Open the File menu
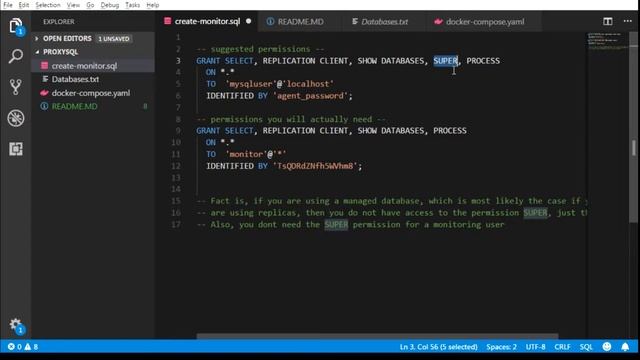640x360 pixels. click(8, 5)
